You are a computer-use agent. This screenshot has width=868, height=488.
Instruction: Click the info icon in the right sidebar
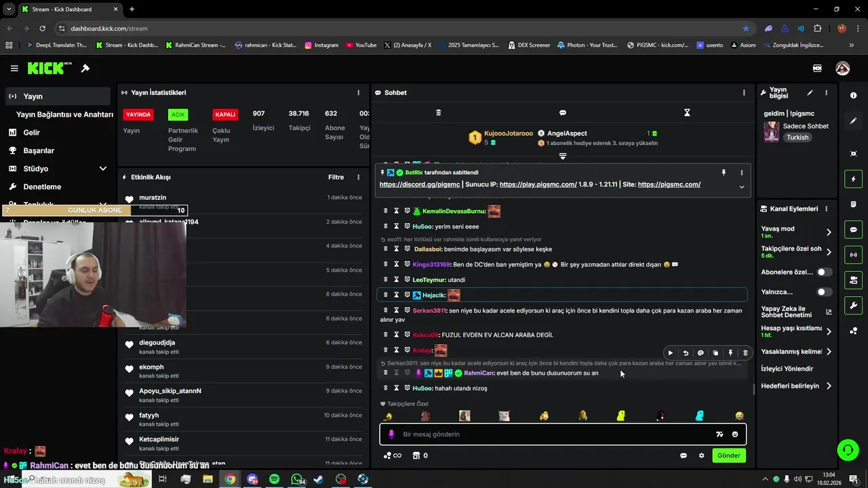853,96
